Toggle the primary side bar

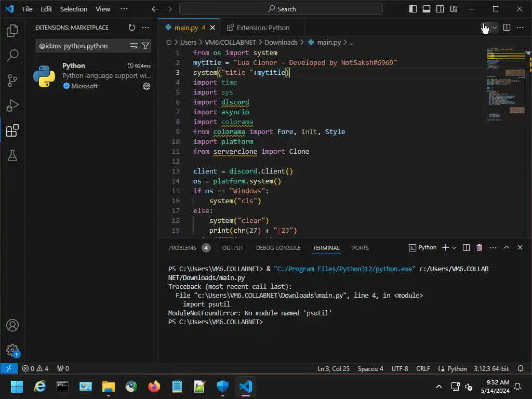point(413,9)
